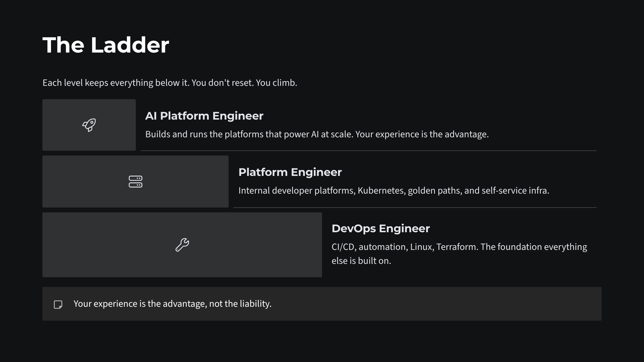
Task: Click the 'Each level keeps everything below it' subtitle
Action: [170, 83]
